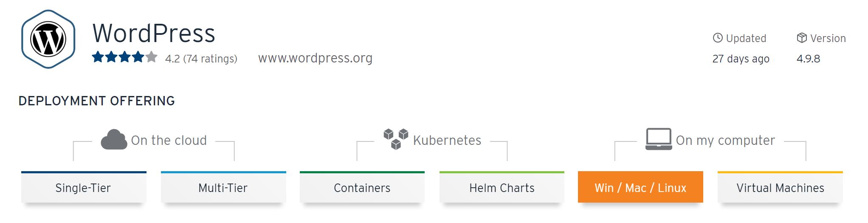Select the Single-Tier deployment option
The width and height of the screenshot is (868, 223).
84,187
